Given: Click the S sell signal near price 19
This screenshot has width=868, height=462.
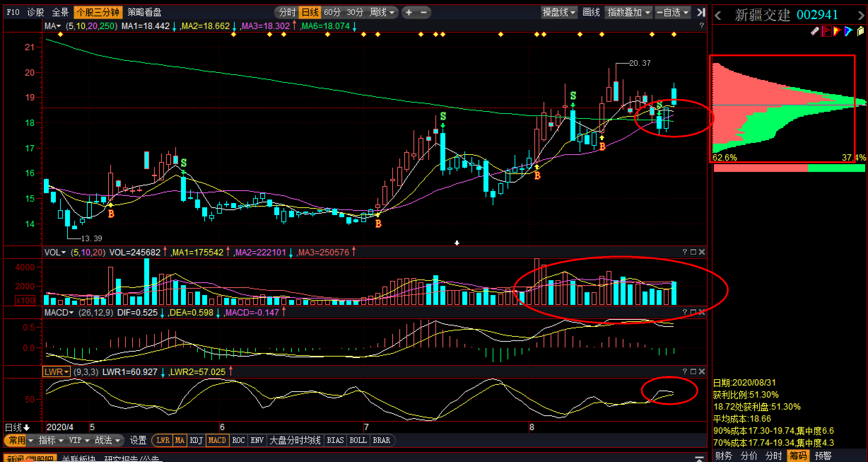Looking at the screenshot, I should pos(573,96).
